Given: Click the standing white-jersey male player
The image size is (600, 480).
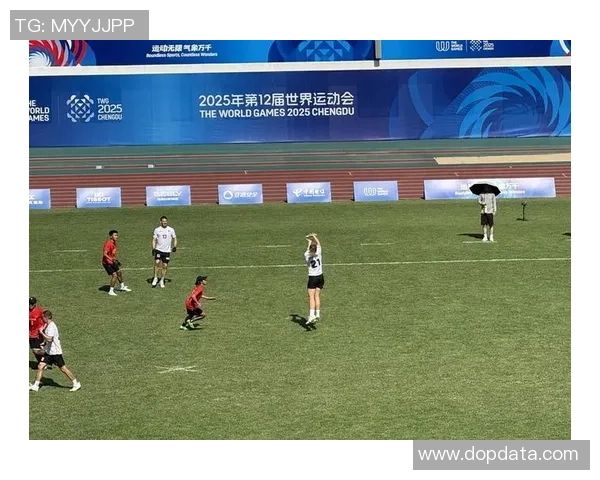Looking at the screenshot, I should click(164, 251).
